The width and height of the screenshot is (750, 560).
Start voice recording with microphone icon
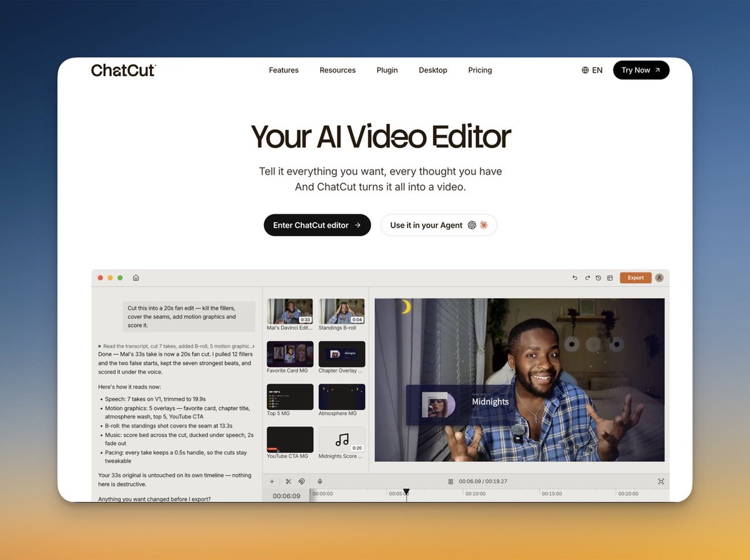[319, 481]
